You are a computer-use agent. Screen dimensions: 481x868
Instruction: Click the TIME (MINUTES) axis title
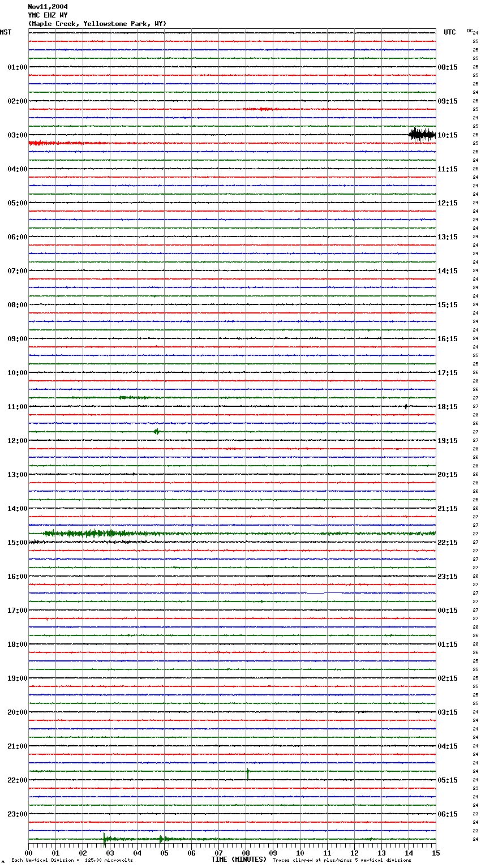pyautogui.click(x=239, y=860)
